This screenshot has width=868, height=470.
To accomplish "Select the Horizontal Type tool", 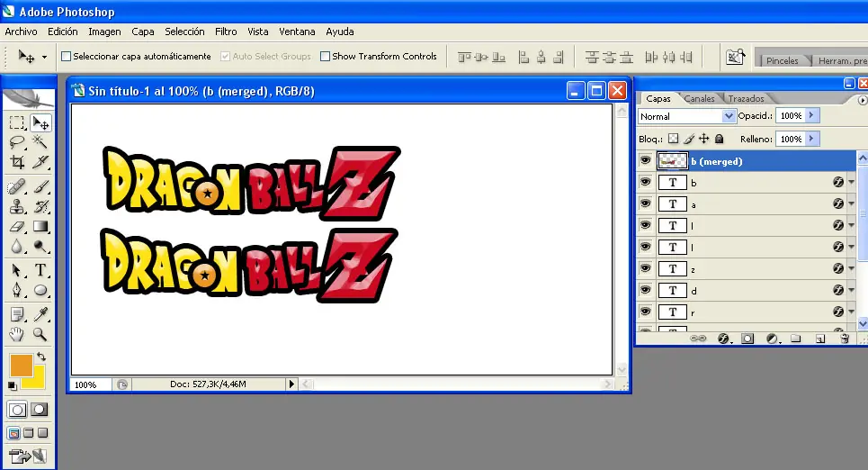I will (40, 270).
